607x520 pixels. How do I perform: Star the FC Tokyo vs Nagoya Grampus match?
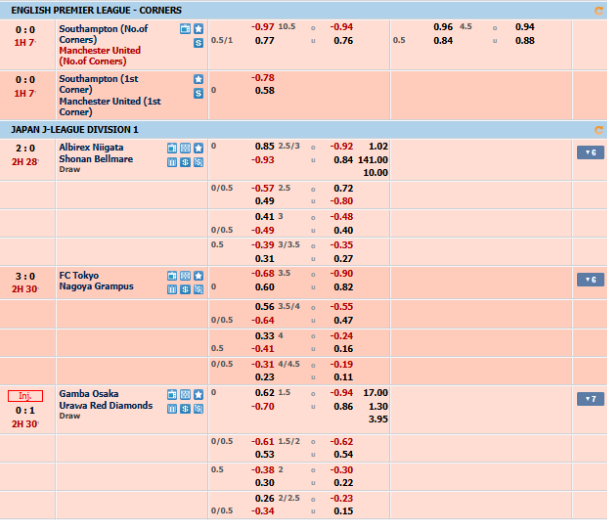[199, 276]
